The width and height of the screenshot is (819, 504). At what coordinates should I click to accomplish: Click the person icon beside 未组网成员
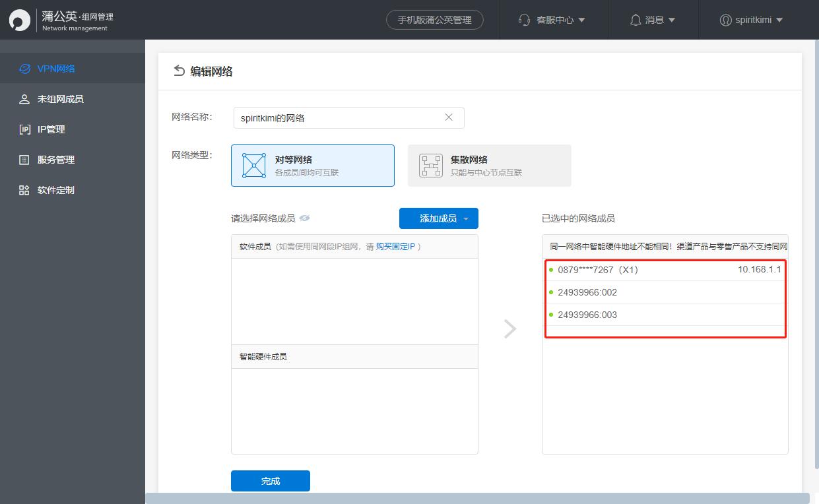tap(25, 99)
